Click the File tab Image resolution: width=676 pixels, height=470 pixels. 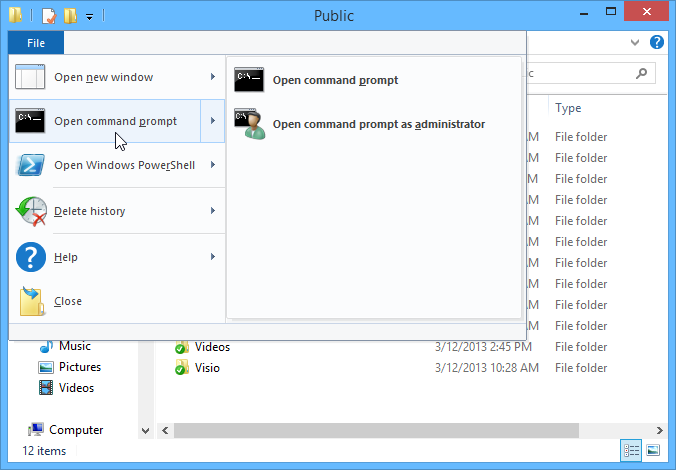click(36, 43)
